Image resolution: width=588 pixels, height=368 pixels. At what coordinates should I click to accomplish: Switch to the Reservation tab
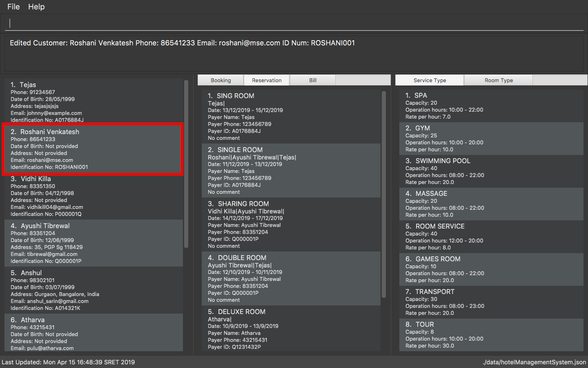[x=267, y=80]
